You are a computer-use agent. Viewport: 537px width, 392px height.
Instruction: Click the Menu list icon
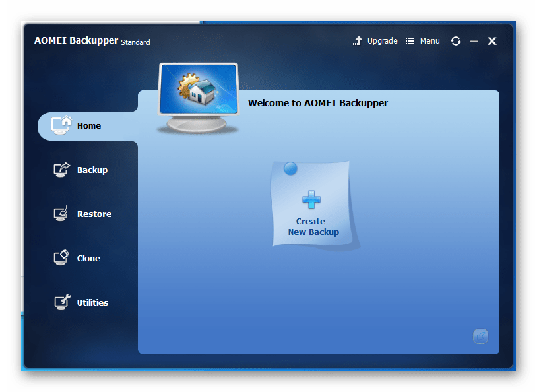410,41
